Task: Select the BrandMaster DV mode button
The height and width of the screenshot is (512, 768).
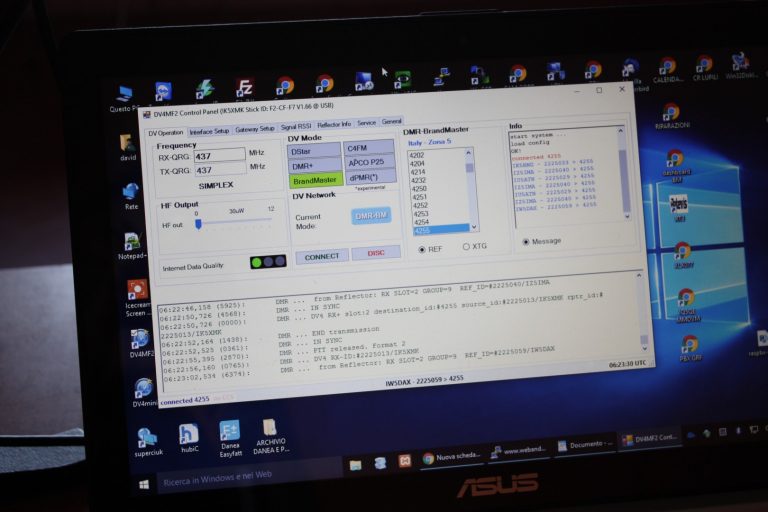Action: tap(315, 181)
